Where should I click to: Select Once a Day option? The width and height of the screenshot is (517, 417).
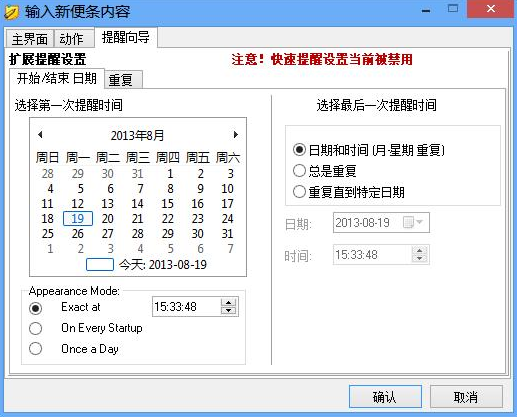(36, 349)
